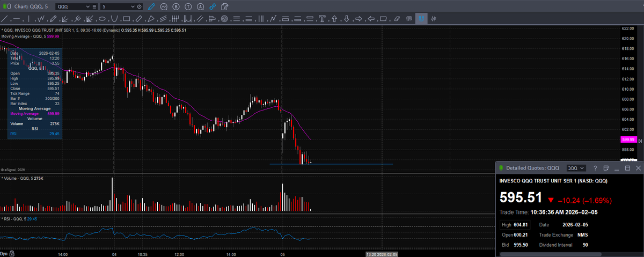Select the rectangle drawing tool
644x257 pixels.
[x=126, y=19]
